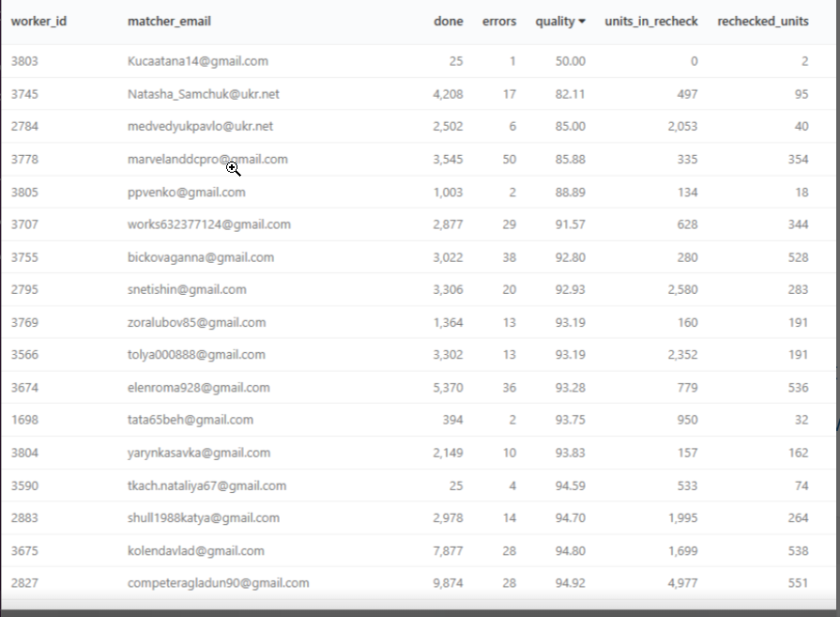Click done value 5,370
The image size is (840, 617).
[x=448, y=388]
